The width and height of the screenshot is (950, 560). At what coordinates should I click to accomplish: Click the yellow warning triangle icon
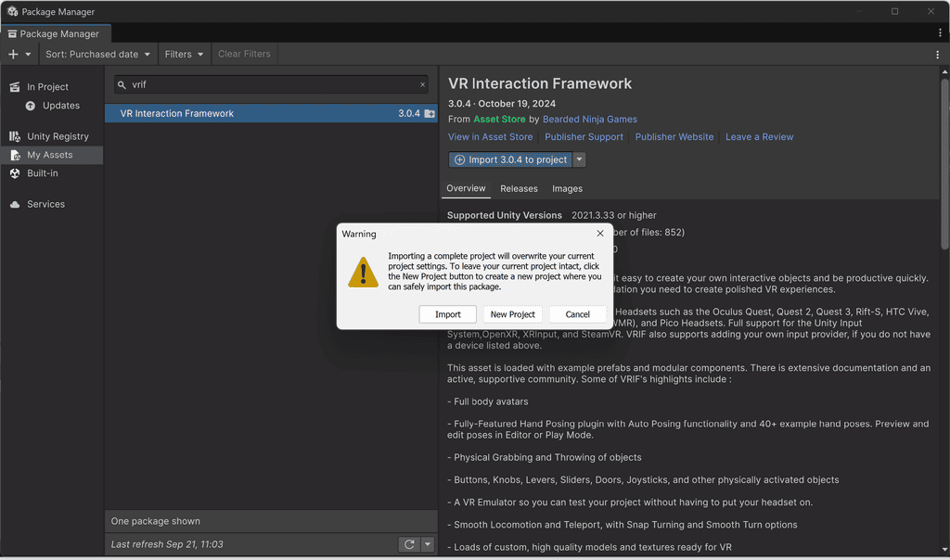363,273
